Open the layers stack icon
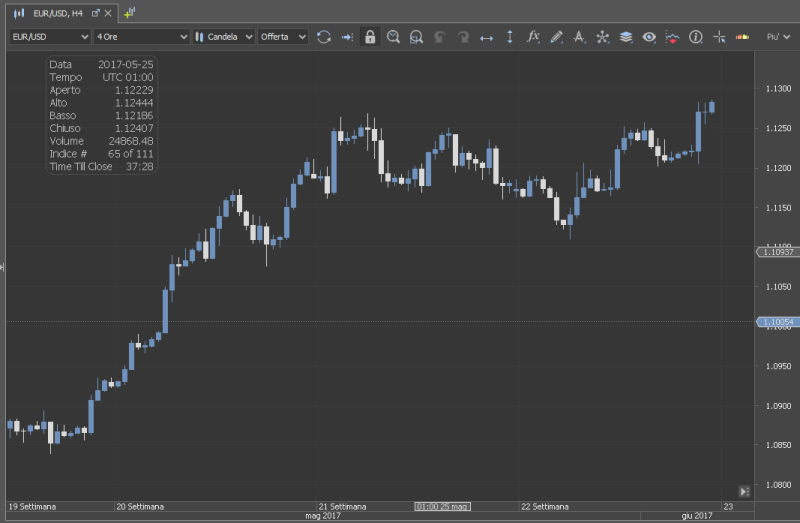 pos(626,37)
